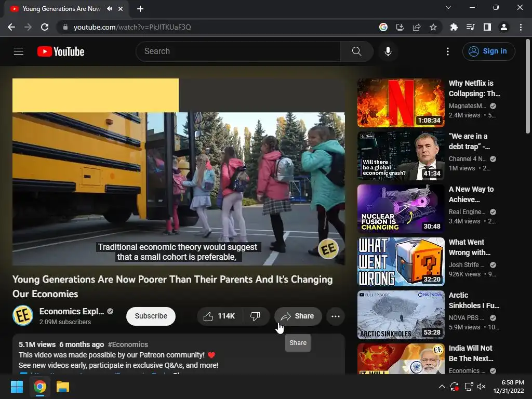Open Economics Explained channel avatar

(x=23, y=315)
